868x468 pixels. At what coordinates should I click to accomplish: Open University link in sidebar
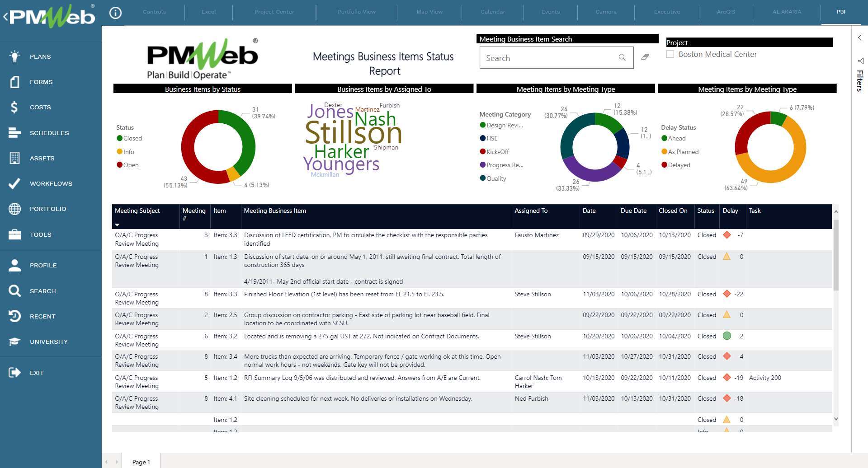[48, 342]
